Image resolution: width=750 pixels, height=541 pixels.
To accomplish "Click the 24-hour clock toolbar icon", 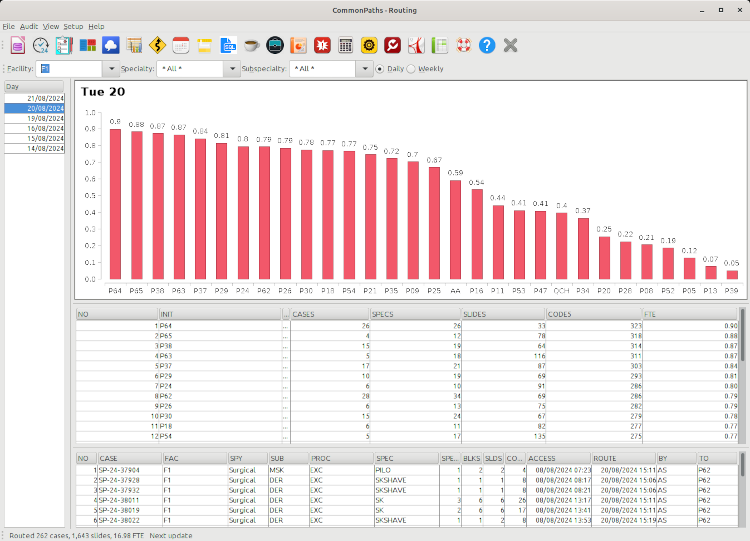I will (41, 45).
